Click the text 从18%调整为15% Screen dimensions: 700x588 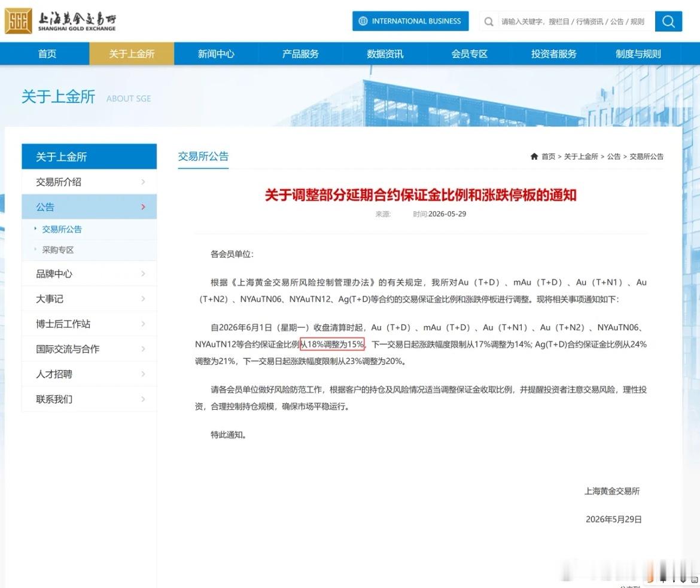click(332, 344)
